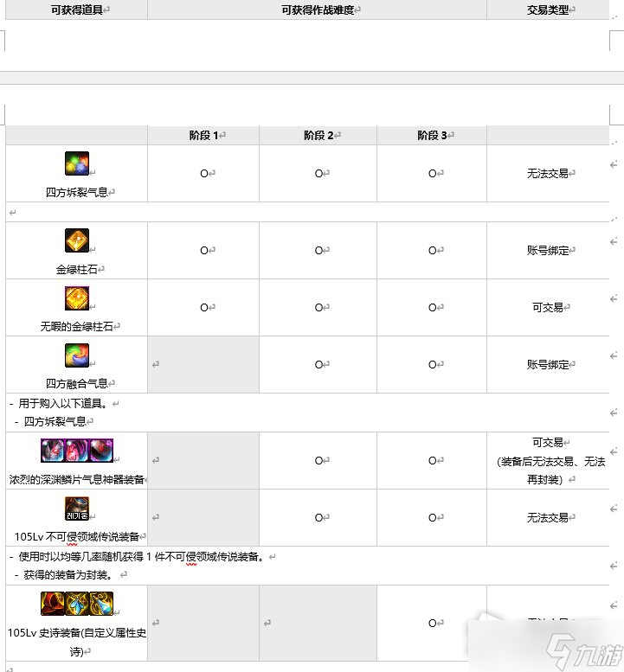Click third 深渊鳞片气息神器 equipment icon
Screen dimensions: 624x672
coord(101,451)
